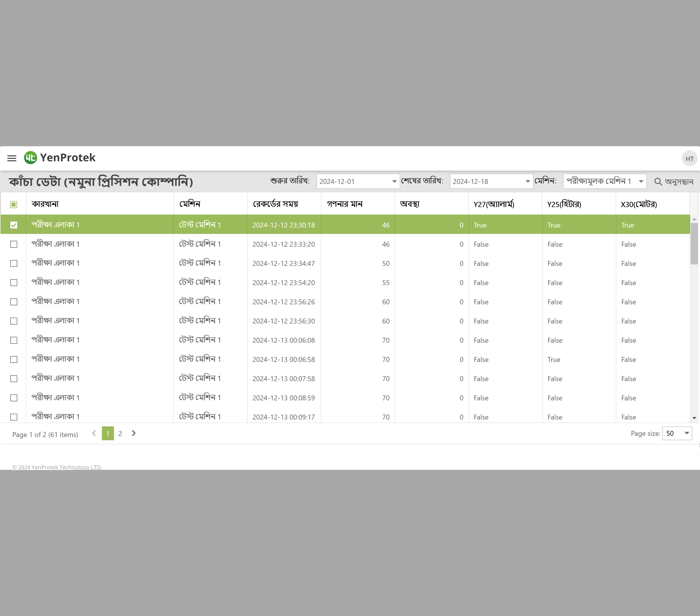Click the vertical scrollbar thumb
This screenshot has width=700, height=616.
pyautogui.click(x=694, y=244)
